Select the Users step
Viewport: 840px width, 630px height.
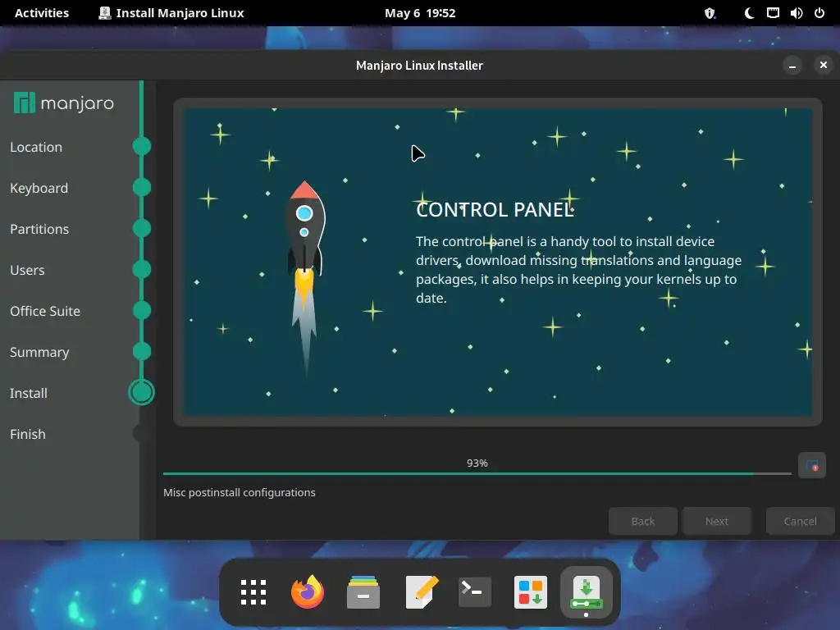tap(27, 270)
